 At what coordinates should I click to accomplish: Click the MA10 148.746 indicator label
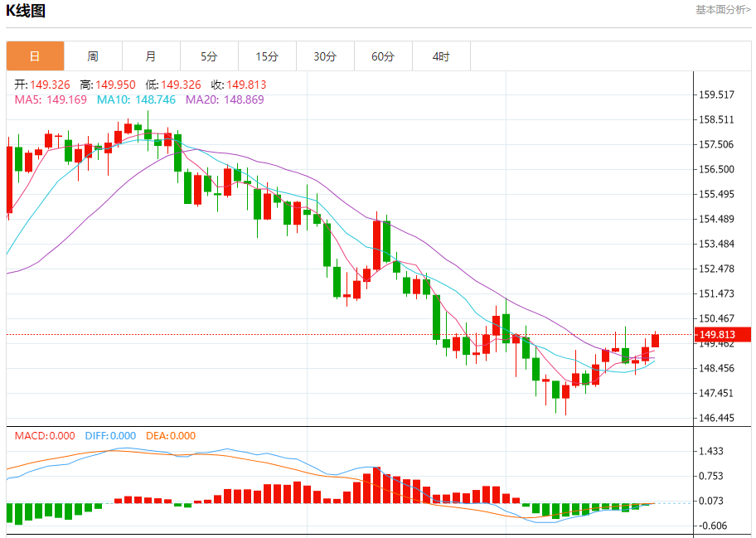pyautogui.click(x=136, y=99)
